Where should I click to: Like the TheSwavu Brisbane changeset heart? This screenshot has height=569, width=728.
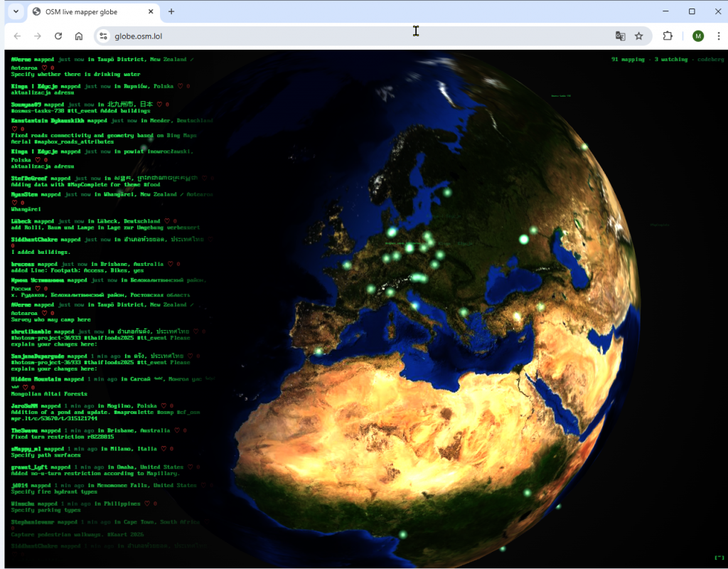(x=178, y=430)
